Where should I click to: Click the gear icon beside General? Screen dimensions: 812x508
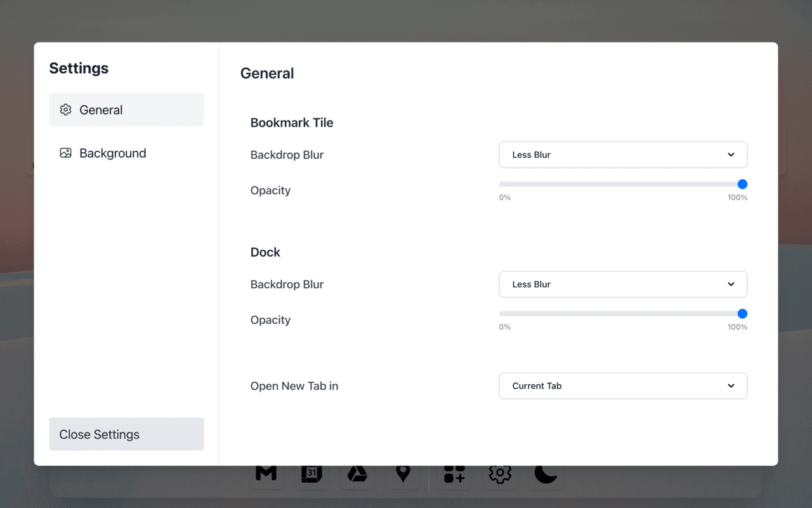(65, 109)
